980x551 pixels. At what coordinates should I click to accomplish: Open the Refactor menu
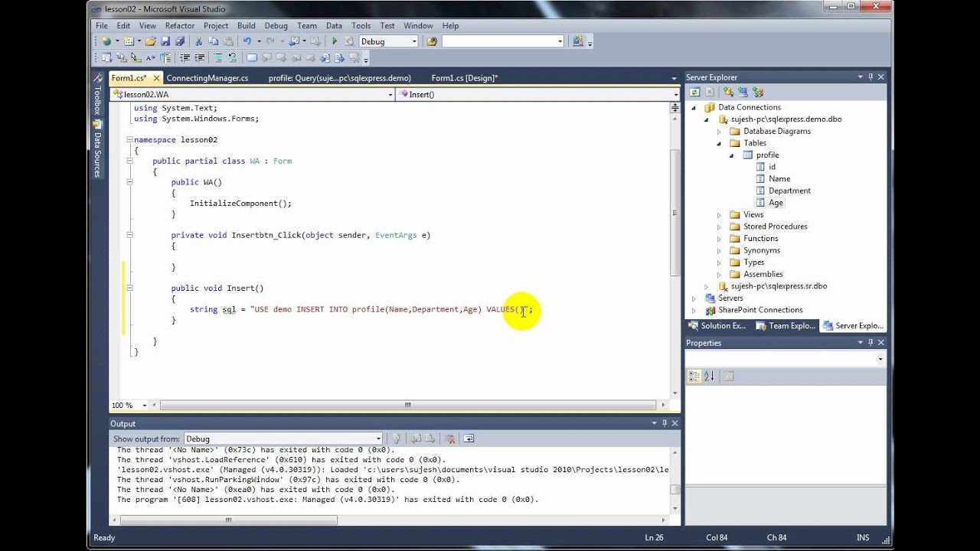180,25
